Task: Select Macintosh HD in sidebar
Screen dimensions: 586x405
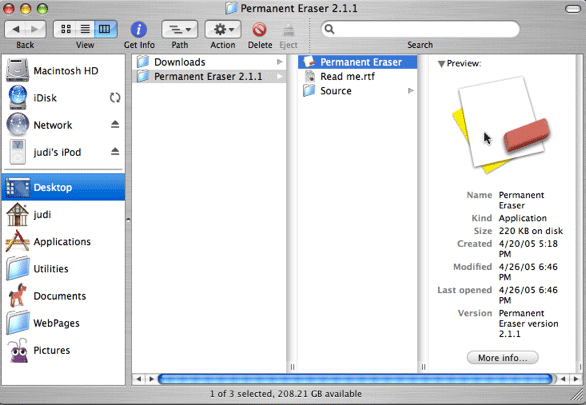Action: coord(64,71)
